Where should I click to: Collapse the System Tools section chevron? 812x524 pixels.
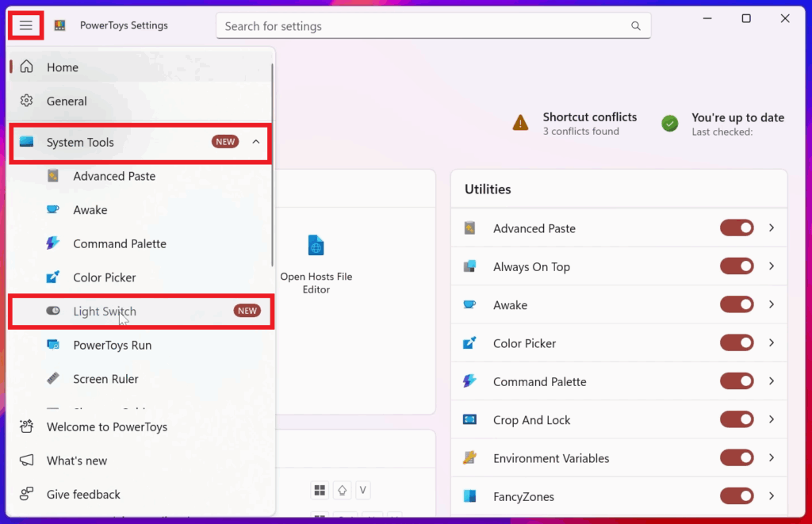tap(255, 142)
